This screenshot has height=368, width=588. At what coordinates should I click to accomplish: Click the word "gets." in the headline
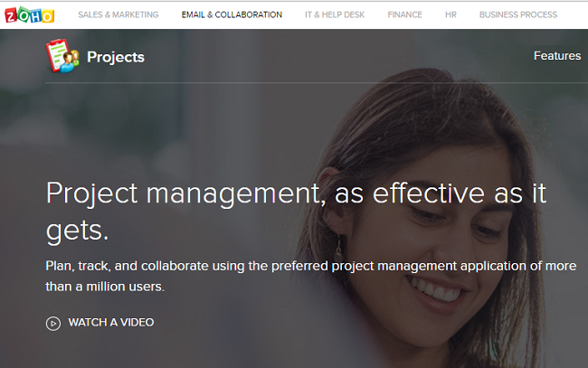77,229
